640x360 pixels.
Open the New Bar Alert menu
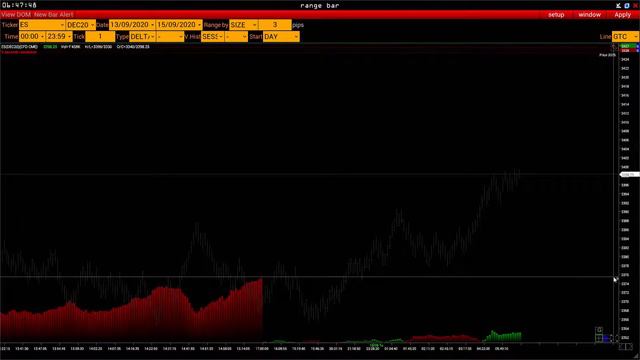(54, 15)
